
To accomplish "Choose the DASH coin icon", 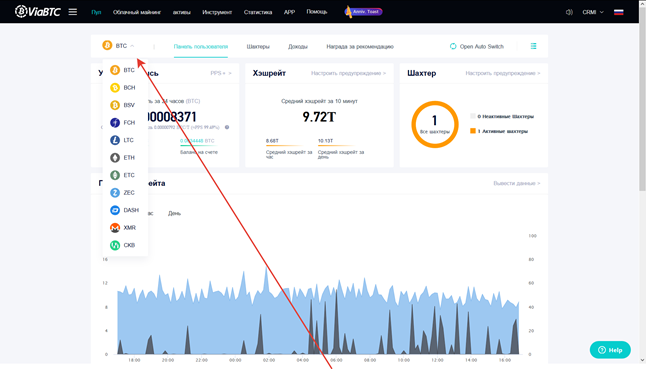I will coord(115,210).
